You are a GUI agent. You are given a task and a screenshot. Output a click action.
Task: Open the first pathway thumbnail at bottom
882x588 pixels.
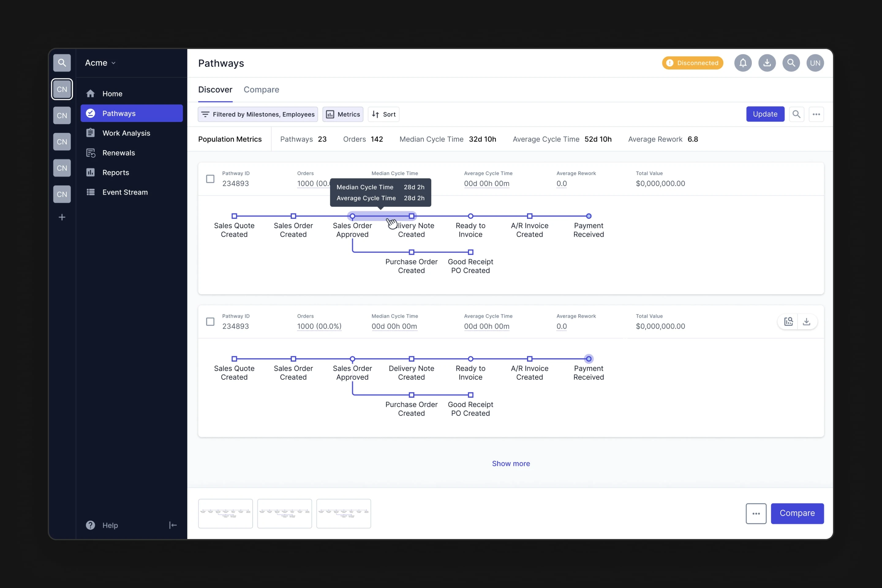(225, 513)
